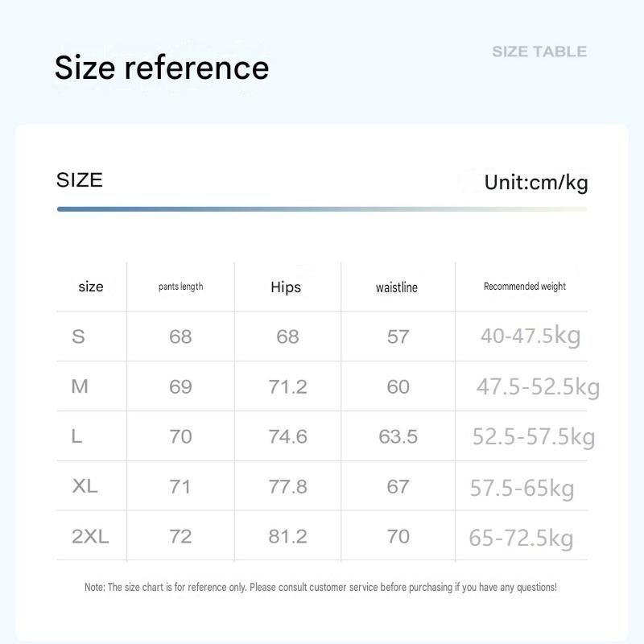Select the Unit:cm/kg text
Viewport: 644px width, 644px height.
536,183
